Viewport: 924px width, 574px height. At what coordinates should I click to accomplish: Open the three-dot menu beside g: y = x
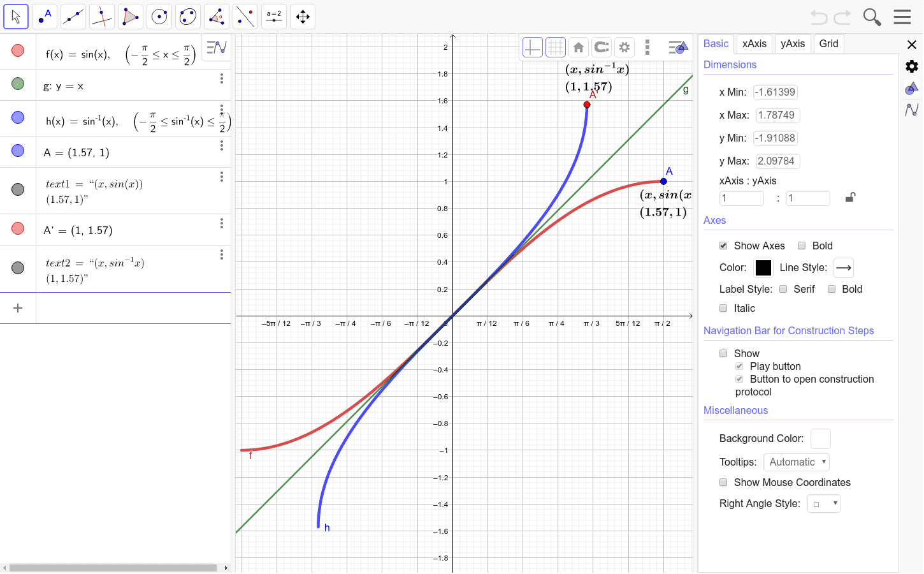point(221,78)
